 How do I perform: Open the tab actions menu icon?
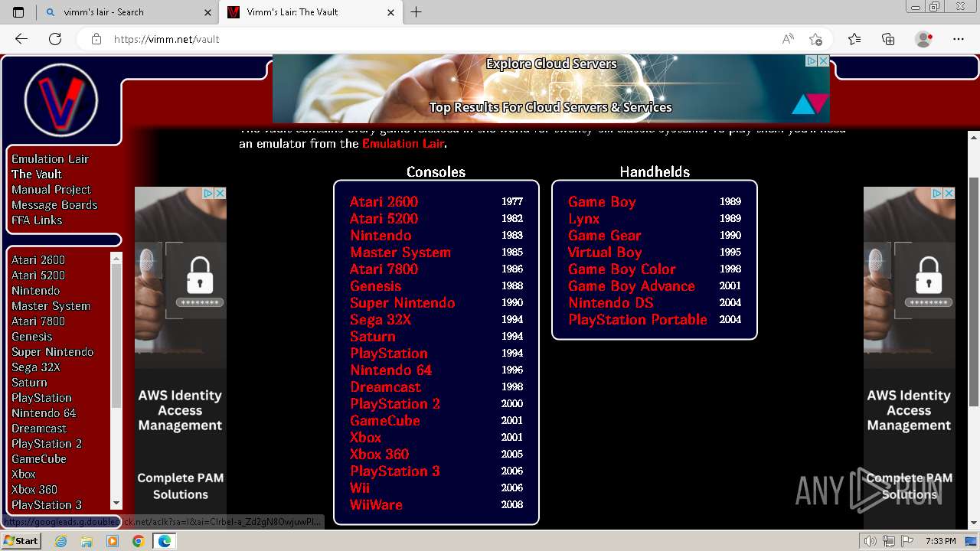click(x=18, y=12)
